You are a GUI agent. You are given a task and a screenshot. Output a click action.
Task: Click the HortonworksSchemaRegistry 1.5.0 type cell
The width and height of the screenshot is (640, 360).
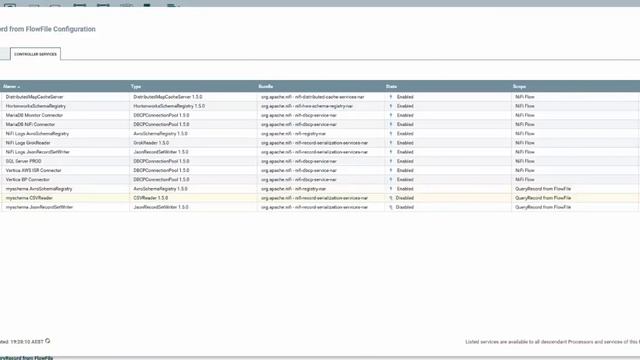(169, 106)
